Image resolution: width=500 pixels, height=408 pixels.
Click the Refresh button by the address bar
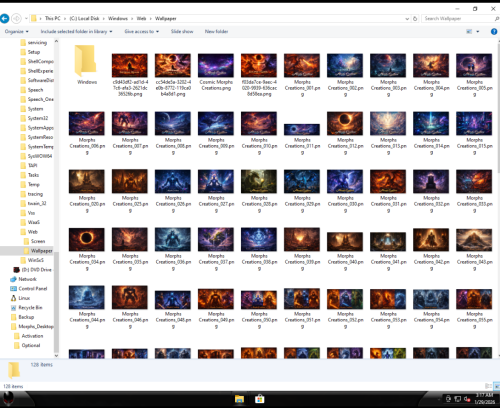(x=415, y=19)
